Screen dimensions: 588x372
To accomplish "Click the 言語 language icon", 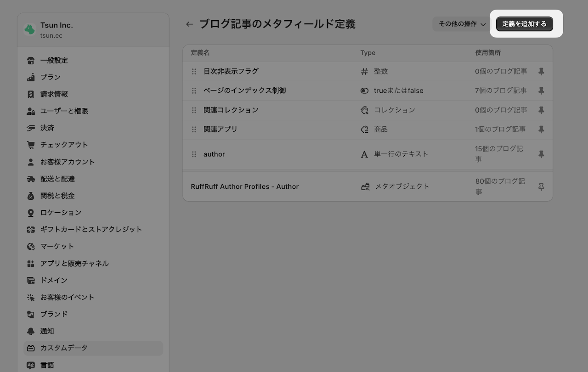I will pyautogui.click(x=31, y=366).
